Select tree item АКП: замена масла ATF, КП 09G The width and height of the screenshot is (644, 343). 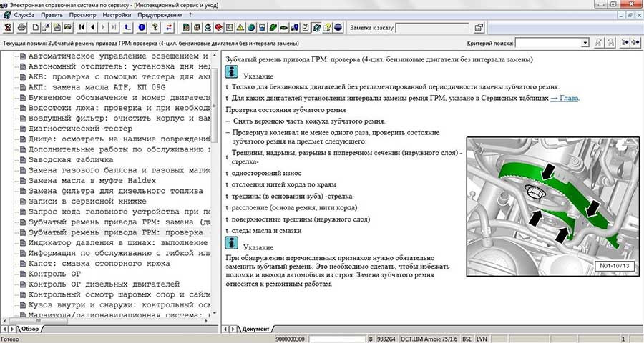coord(97,87)
